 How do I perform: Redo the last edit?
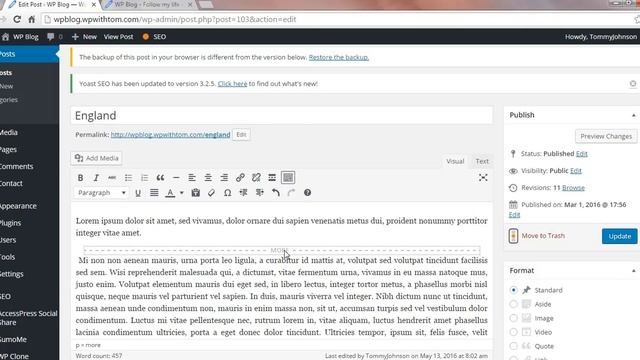point(291,193)
